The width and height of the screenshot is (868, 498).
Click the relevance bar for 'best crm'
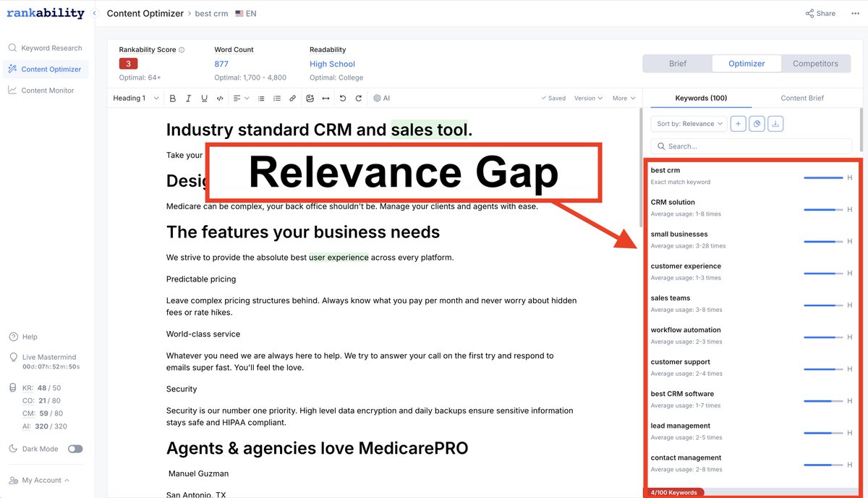coord(824,177)
